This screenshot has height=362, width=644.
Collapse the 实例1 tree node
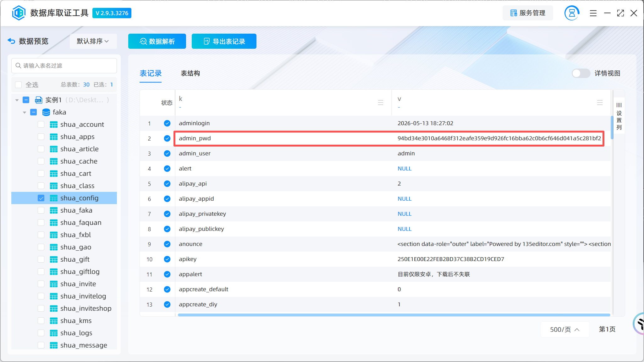pos(17,100)
